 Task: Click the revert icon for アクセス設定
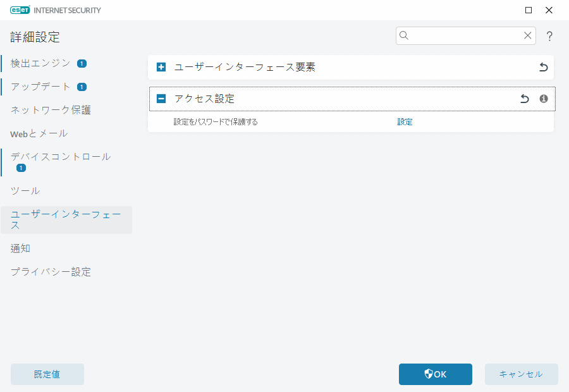coord(524,99)
